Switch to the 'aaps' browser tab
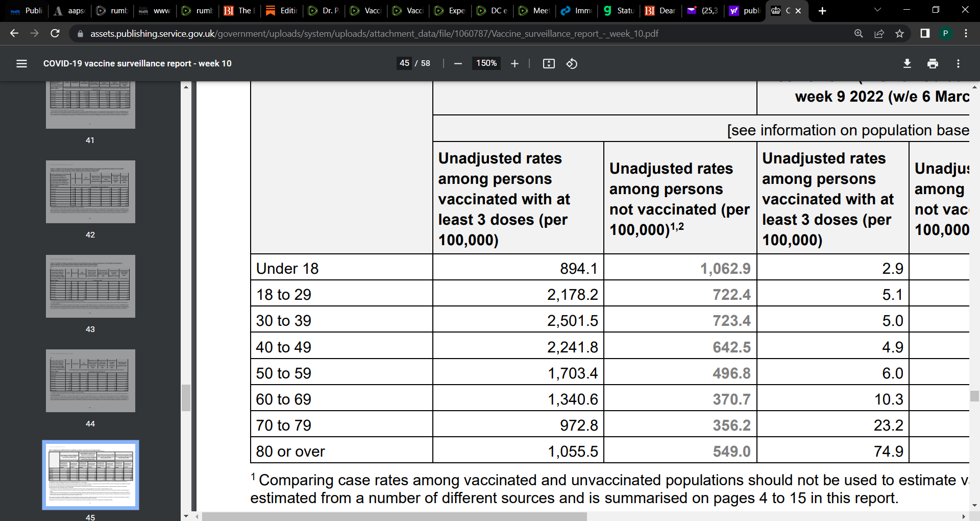 pyautogui.click(x=69, y=11)
